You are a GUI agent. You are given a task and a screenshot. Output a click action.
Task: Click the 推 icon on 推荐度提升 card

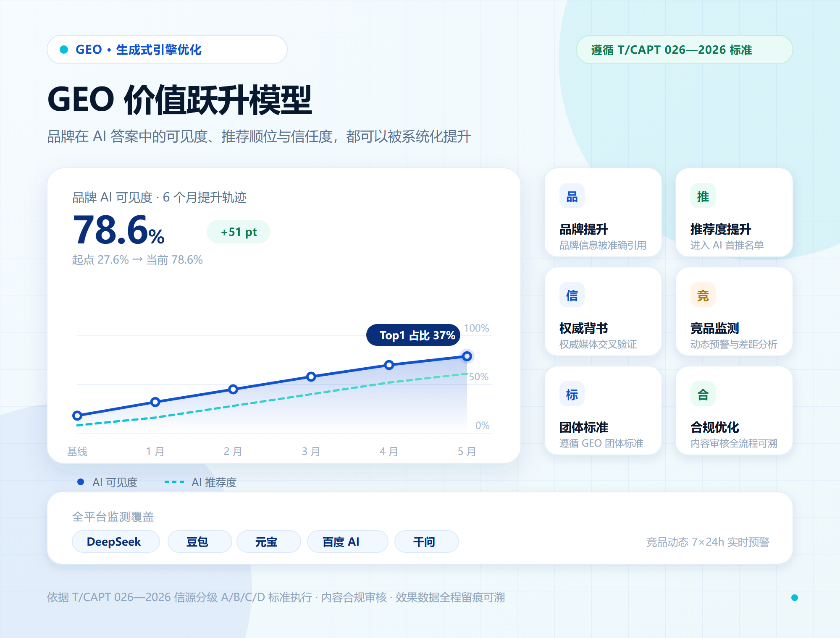tap(703, 196)
